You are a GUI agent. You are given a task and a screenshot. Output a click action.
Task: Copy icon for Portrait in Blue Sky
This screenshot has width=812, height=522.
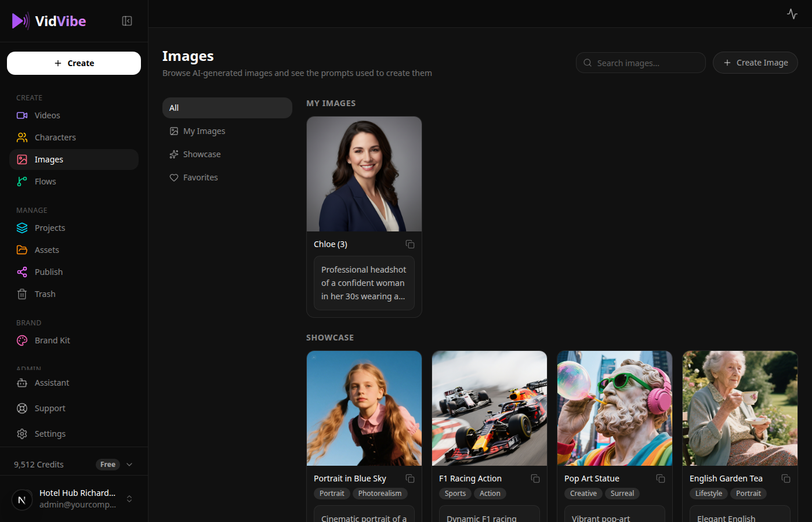pos(410,478)
